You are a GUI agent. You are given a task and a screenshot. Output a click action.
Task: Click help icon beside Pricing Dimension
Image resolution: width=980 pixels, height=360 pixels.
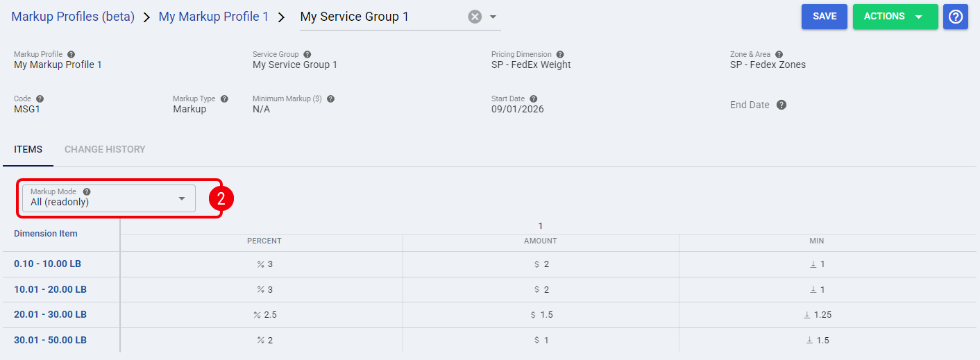pos(560,54)
